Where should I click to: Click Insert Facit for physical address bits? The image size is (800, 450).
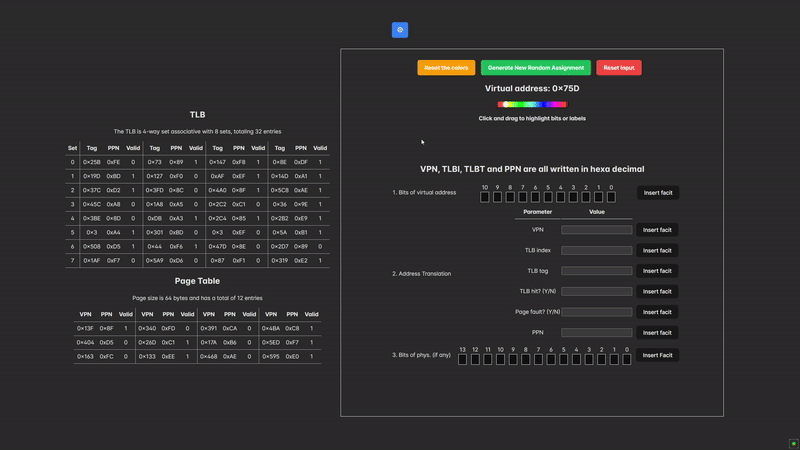pyautogui.click(x=658, y=355)
